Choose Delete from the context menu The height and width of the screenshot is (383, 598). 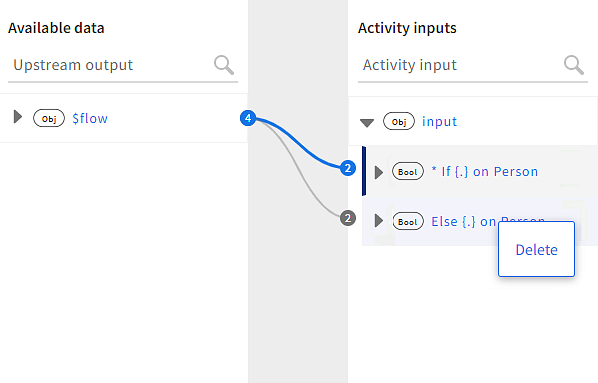(x=536, y=249)
